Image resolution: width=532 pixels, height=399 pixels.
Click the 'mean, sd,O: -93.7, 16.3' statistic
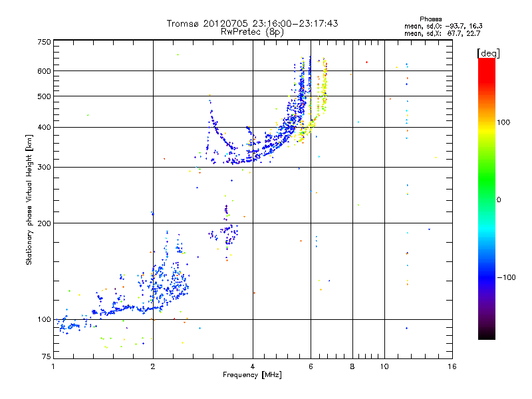443,26
